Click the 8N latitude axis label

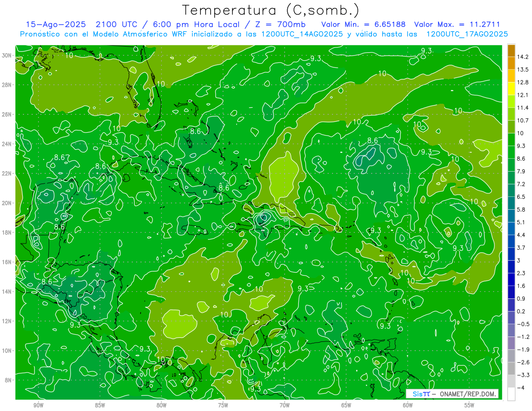(x=9, y=380)
